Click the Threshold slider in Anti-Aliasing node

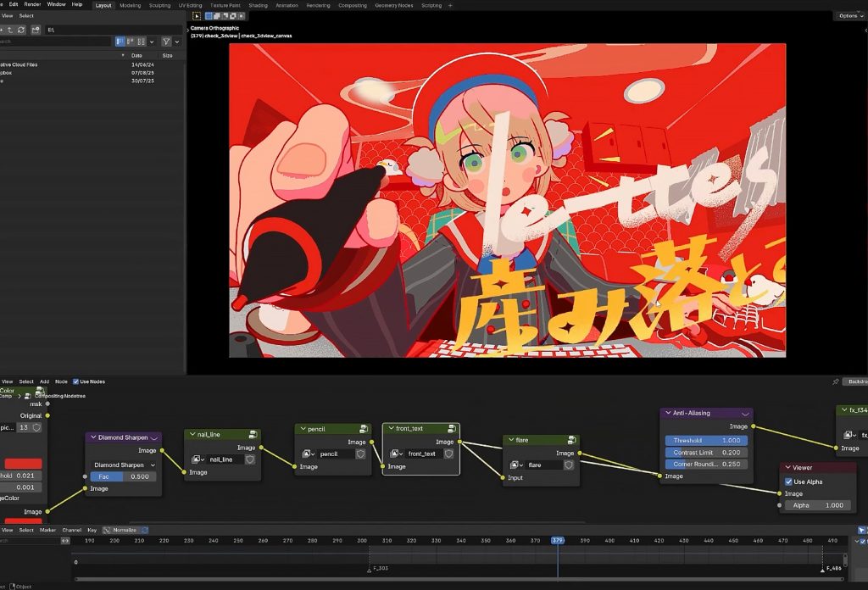click(x=706, y=441)
